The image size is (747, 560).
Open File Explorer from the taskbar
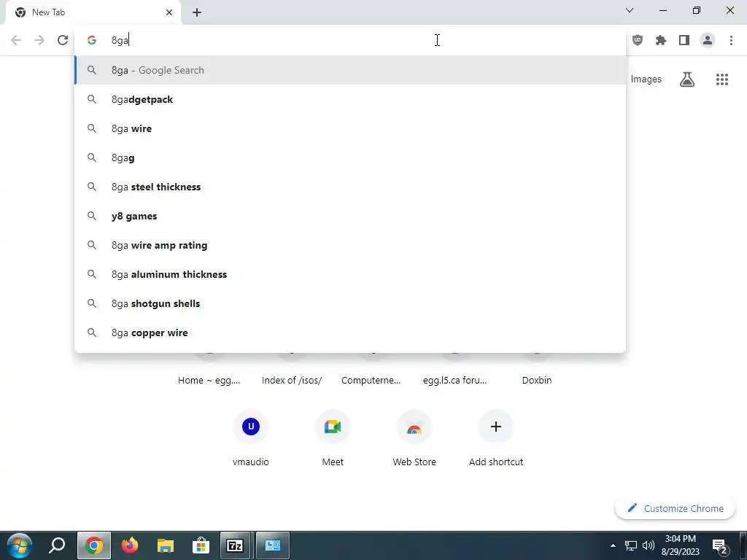(x=166, y=545)
